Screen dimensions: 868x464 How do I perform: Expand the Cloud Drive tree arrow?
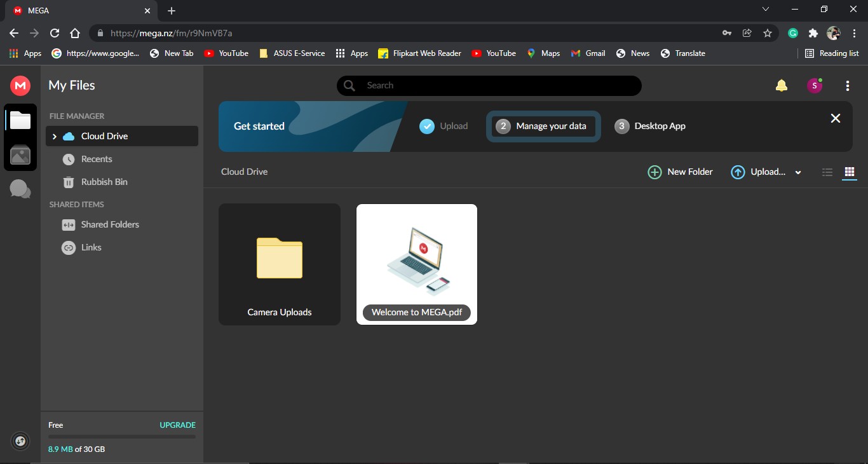point(55,136)
